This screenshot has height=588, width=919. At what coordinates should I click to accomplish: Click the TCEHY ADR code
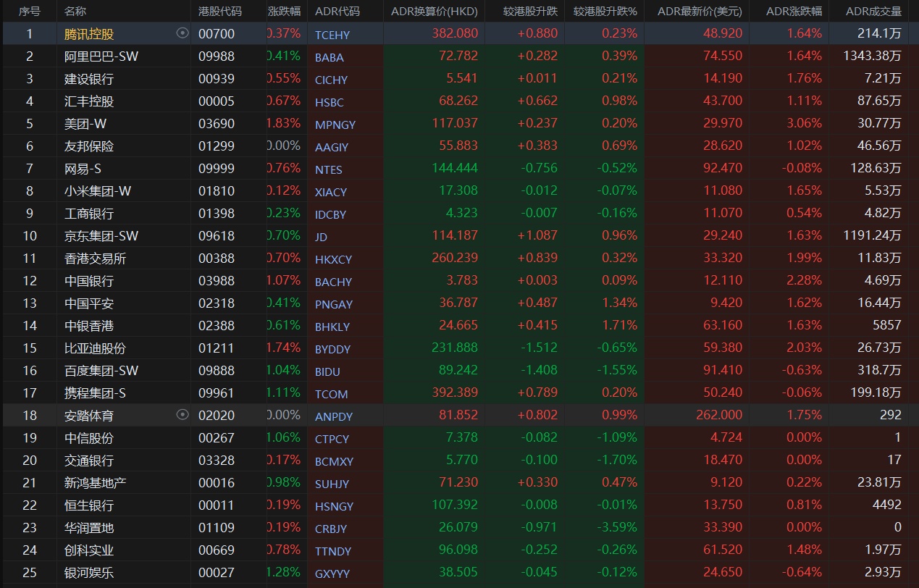[x=332, y=34]
